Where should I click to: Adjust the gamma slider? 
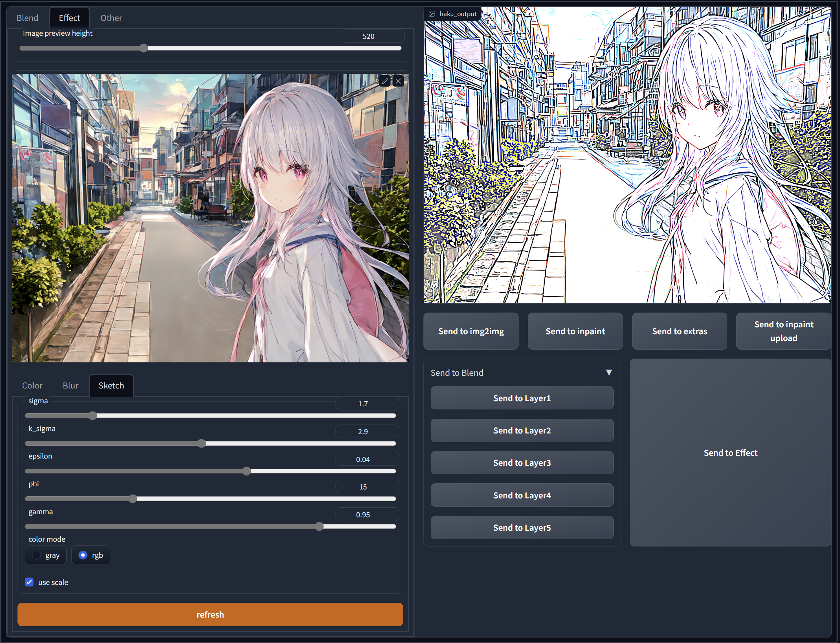click(x=211, y=527)
